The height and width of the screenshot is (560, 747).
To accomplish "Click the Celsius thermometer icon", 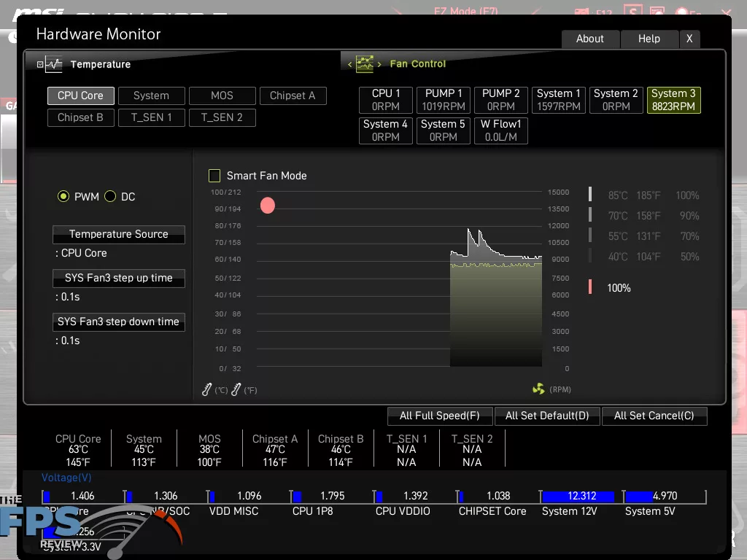I will 206,389.
